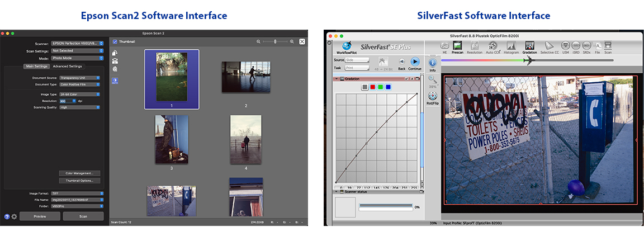The height and width of the screenshot is (245, 644).
Task: Click the thumbnail zoom slider
Action: click(x=274, y=41)
